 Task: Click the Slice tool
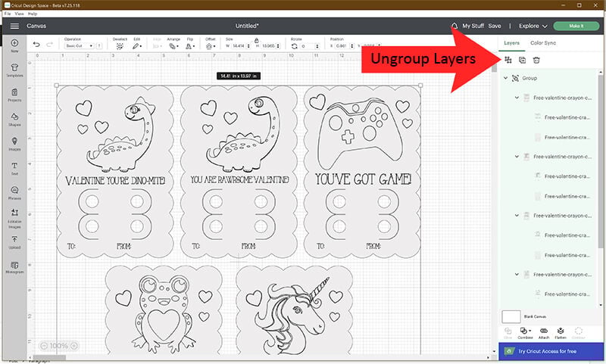click(x=508, y=333)
